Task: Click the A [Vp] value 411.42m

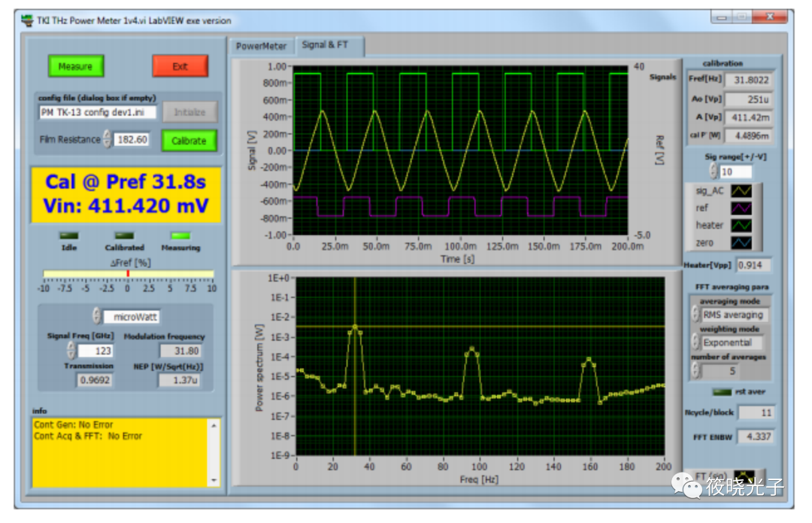Action: 750,117
